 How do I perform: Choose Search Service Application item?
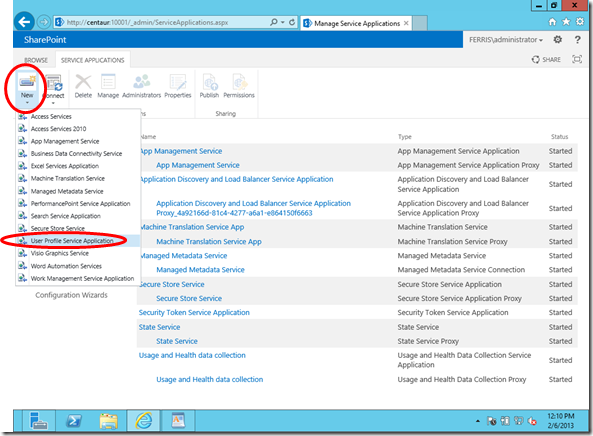pyautogui.click(x=78, y=216)
